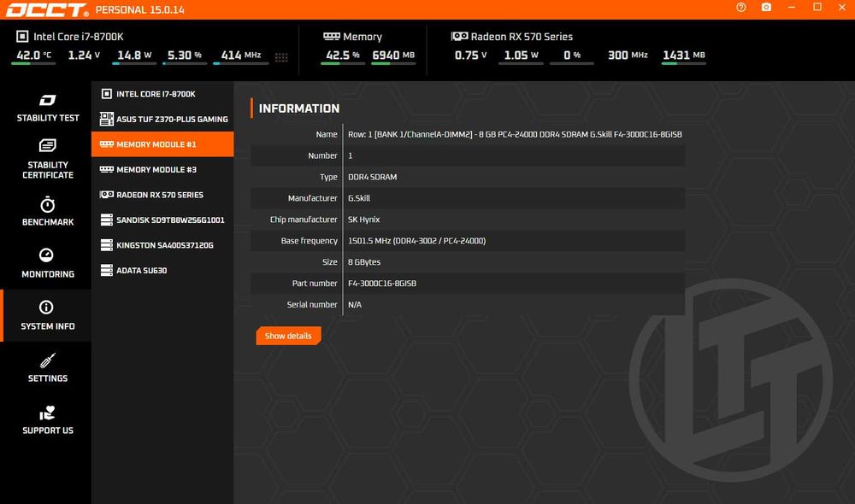855x504 pixels.
Task: Select ADATA SU630 drive entry
Action: [x=162, y=270]
